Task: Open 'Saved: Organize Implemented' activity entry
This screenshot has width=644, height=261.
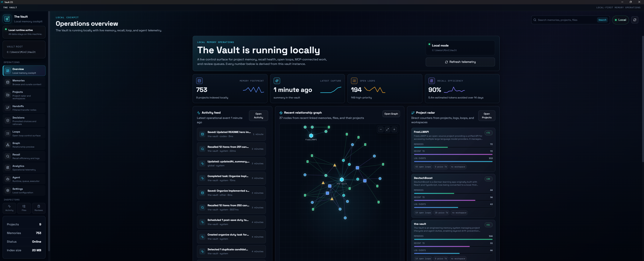Action: pyautogui.click(x=231, y=193)
